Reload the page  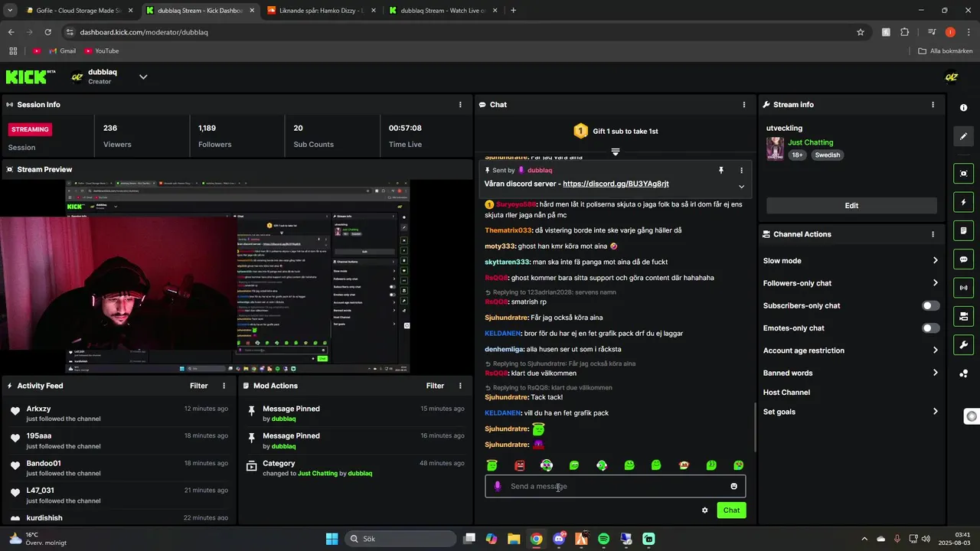click(47, 32)
